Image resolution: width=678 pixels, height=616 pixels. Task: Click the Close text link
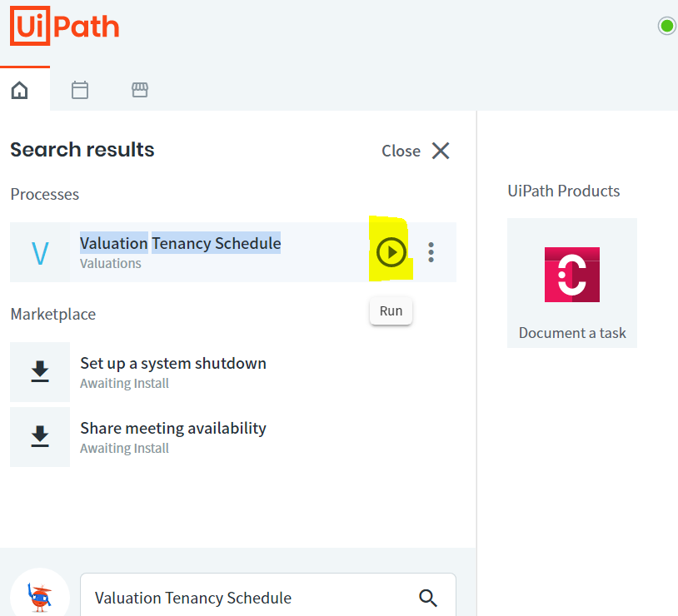[401, 151]
